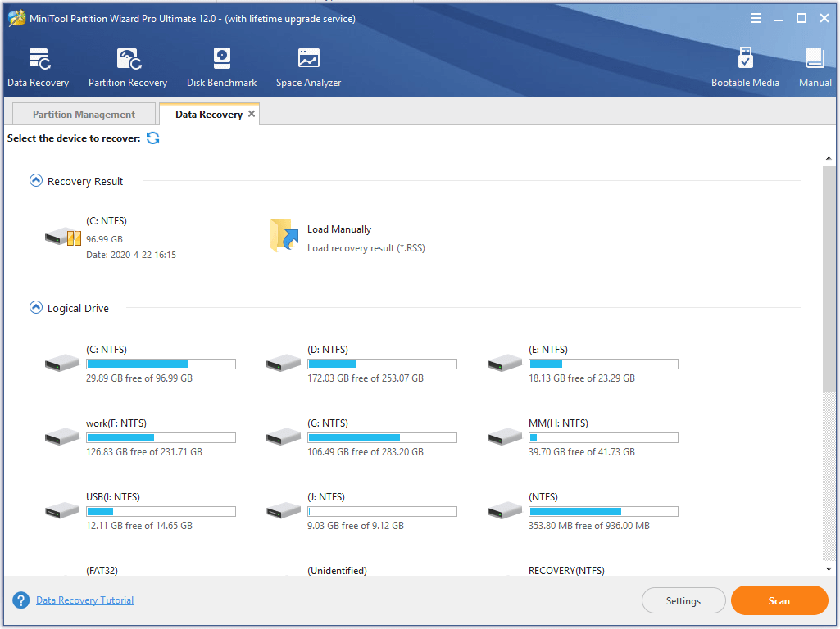Collapse the Logical Drive section

click(x=36, y=307)
